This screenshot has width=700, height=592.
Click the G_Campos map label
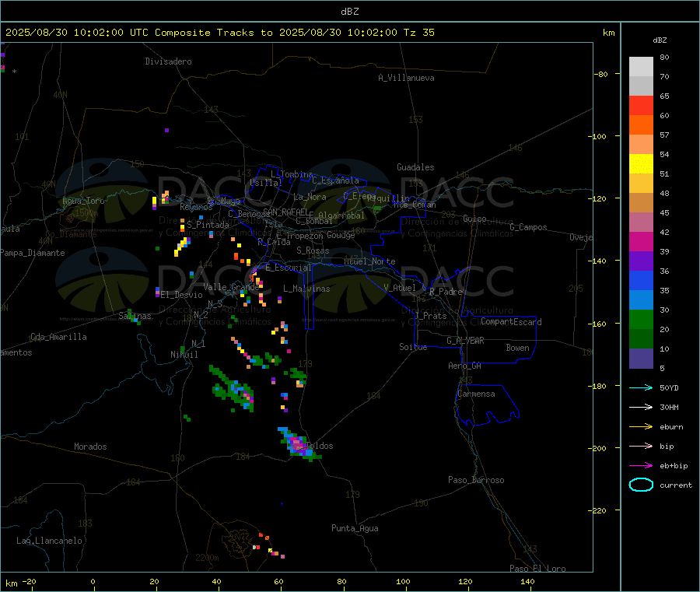coord(529,227)
